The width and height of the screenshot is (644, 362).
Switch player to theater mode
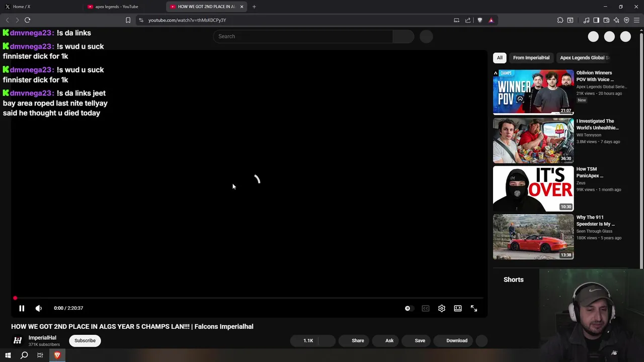click(x=458, y=308)
